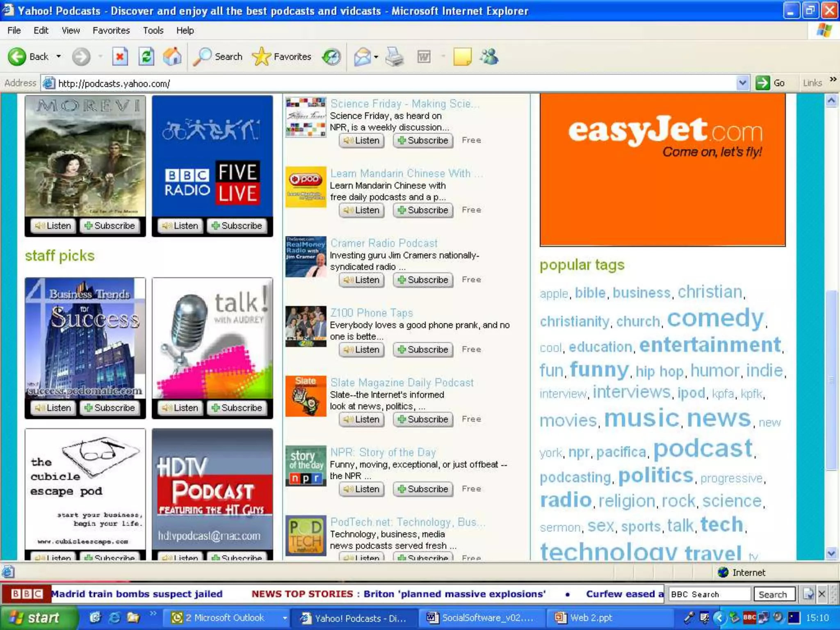
Task: Expand the Links toolbar chevron
Action: 833,79
